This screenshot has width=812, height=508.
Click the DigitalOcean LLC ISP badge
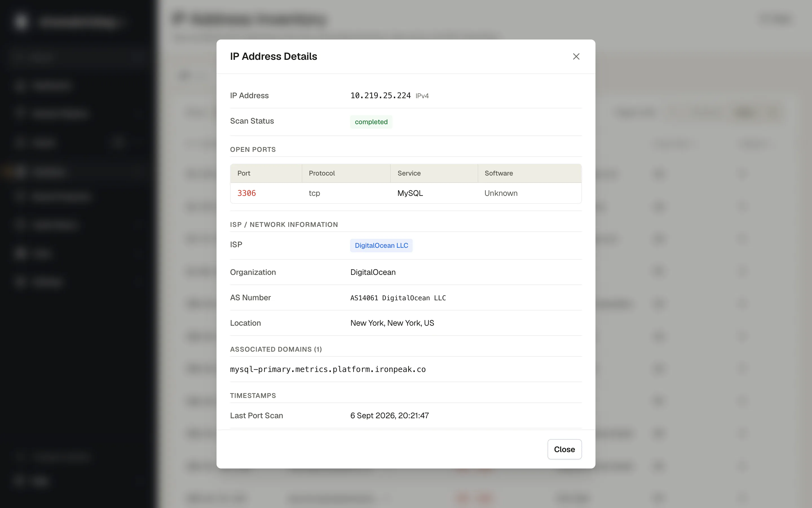point(381,245)
